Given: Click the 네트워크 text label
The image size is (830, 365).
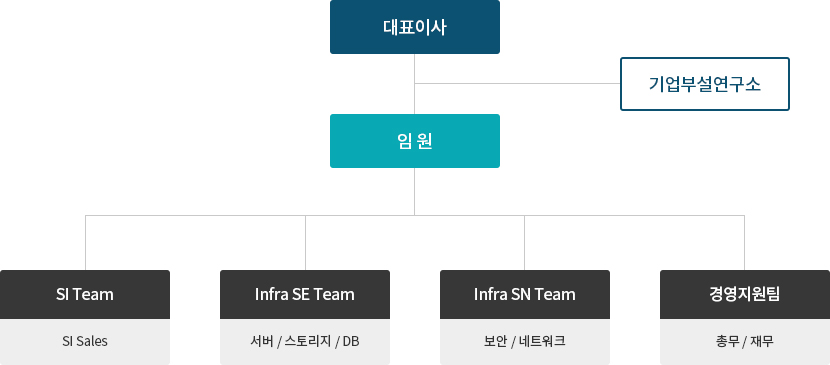Looking at the screenshot, I should 542,342.
